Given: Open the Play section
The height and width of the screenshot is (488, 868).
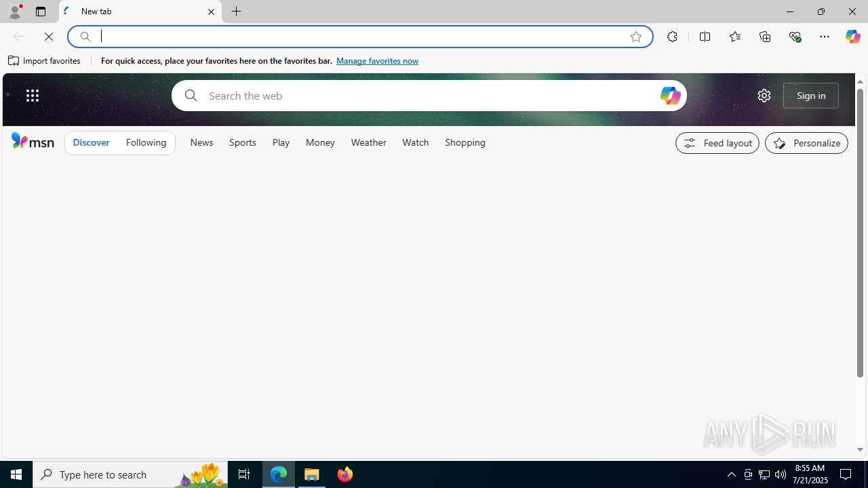Looking at the screenshot, I should coord(281,143).
